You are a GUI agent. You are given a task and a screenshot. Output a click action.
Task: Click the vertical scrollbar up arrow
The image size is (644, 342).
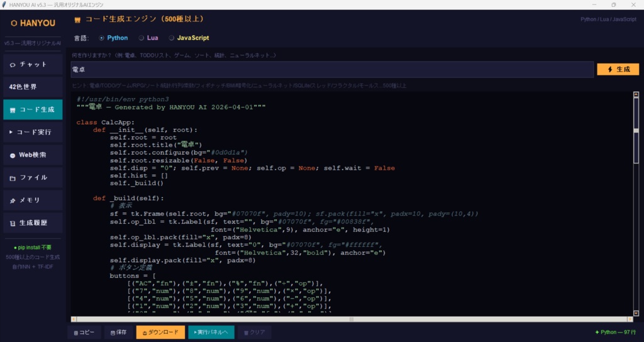pyautogui.click(x=636, y=94)
